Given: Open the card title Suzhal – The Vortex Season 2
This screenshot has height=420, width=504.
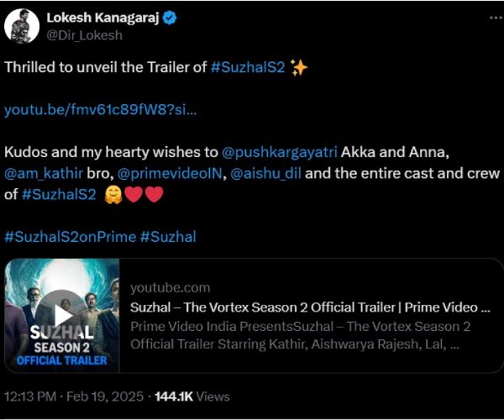Looking at the screenshot, I should click(x=309, y=307).
